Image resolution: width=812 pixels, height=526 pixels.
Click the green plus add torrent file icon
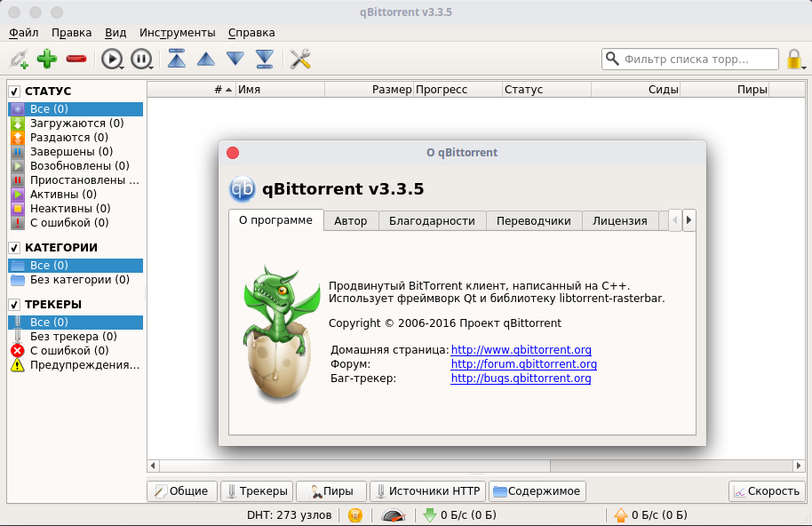(x=47, y=59)
